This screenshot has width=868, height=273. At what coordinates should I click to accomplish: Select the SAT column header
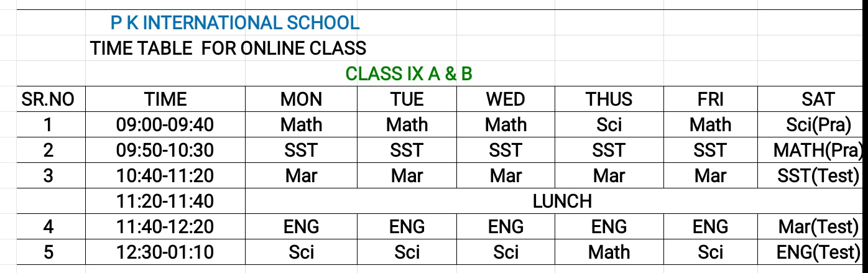817,99
